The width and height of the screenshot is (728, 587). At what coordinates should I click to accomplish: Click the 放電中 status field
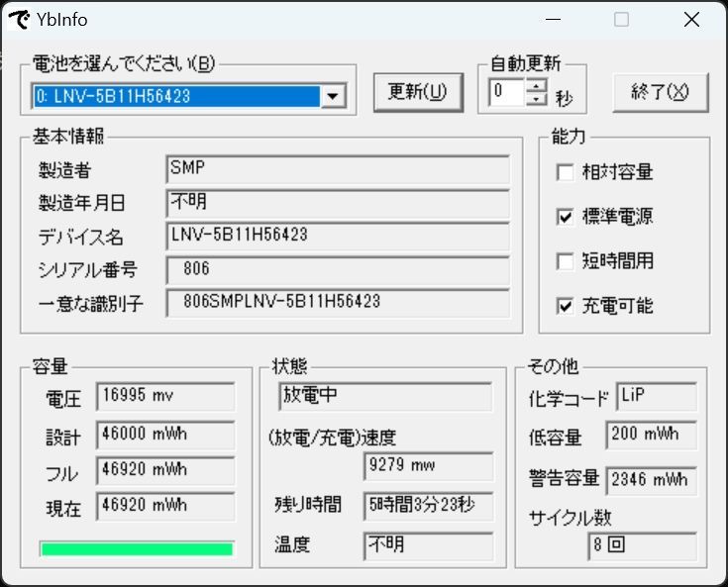click(385, 396)
